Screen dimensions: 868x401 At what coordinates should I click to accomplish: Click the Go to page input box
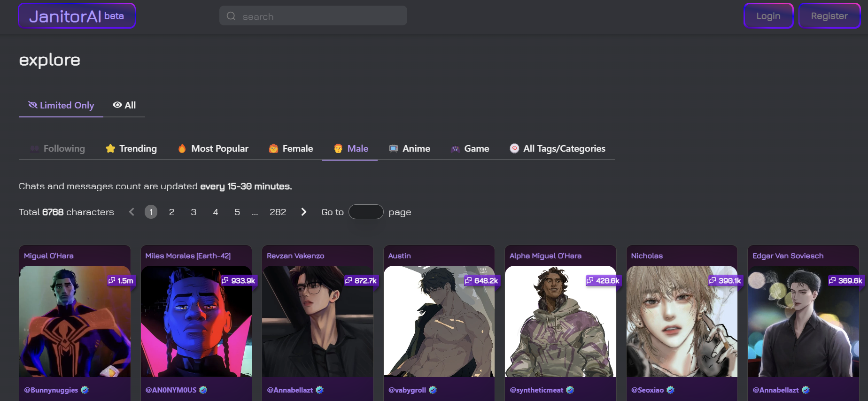[366, 212]
